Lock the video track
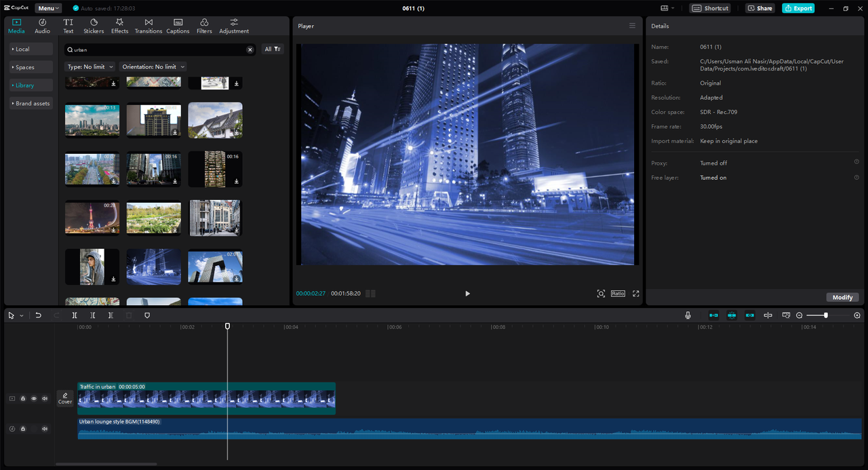This screenshot has width=868, height=470. point(23,399)
